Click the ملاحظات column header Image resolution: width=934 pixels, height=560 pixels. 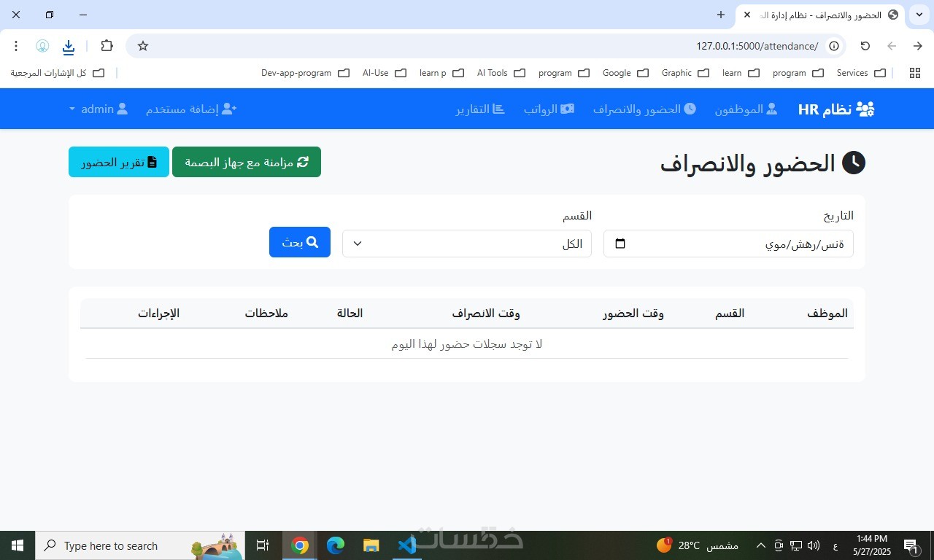coord(266,314)
